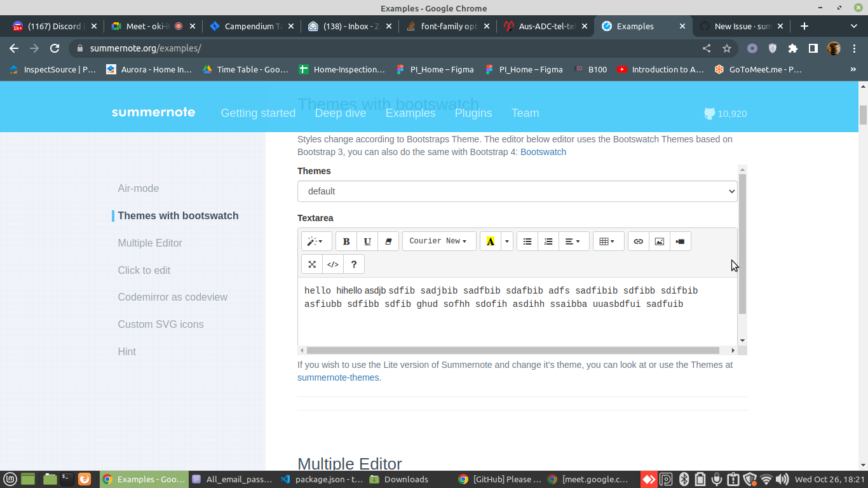
Task: Open the Themes selection combo box
Action: click(x=517, y=191)
